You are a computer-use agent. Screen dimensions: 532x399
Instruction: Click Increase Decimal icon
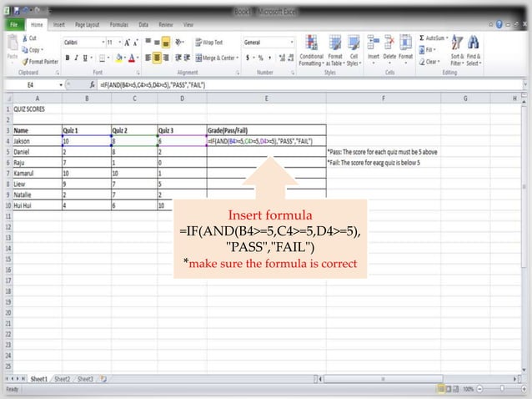pos(282,58)
